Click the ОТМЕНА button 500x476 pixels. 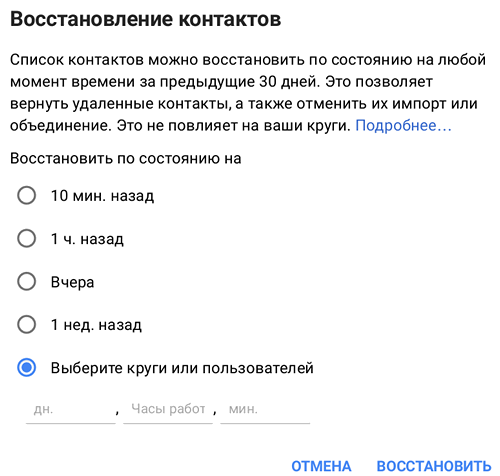[321, 466]
